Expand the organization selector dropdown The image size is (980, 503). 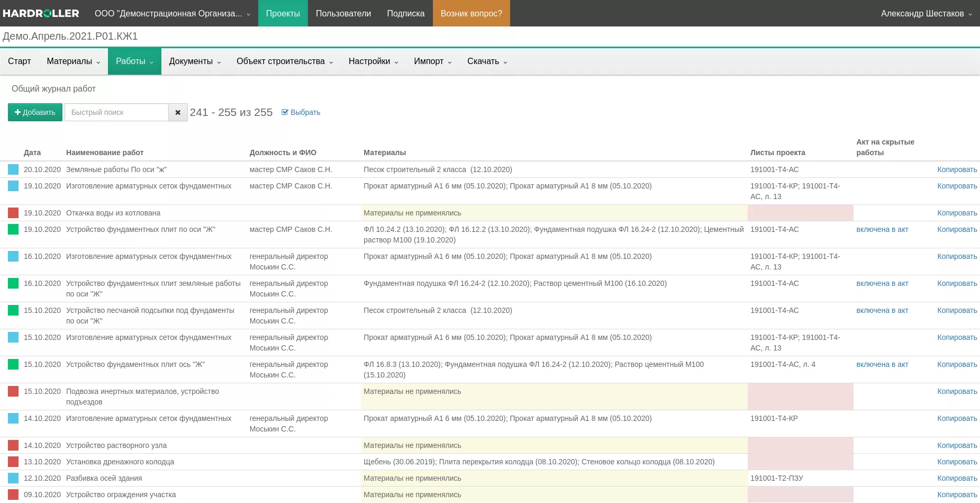(172, 13)
